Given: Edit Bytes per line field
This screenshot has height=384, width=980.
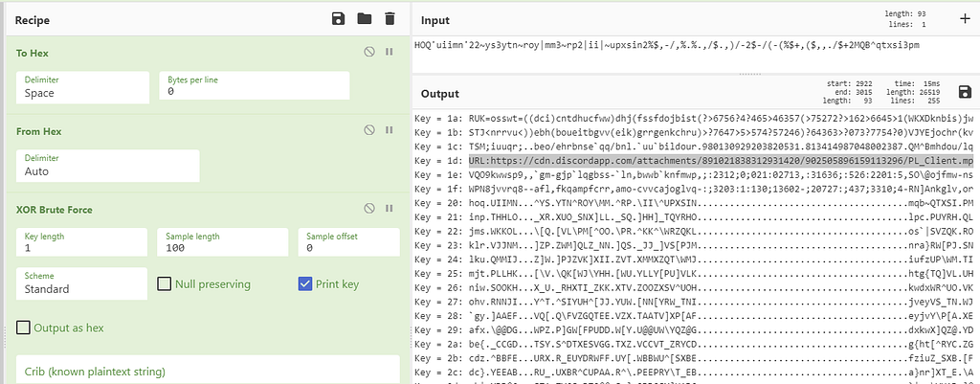Looking at the screenshot, I should coord(254,85).
